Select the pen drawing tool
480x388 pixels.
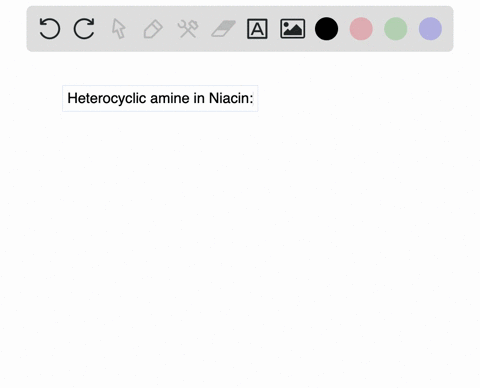coord(153,29)
